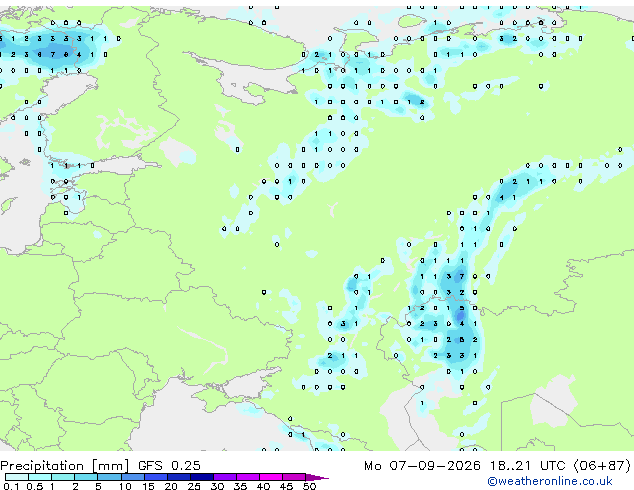634x490 pixels.
Task: Click the forecast date 'Mo 07-09-2026'
Action: tap(422, 465)
